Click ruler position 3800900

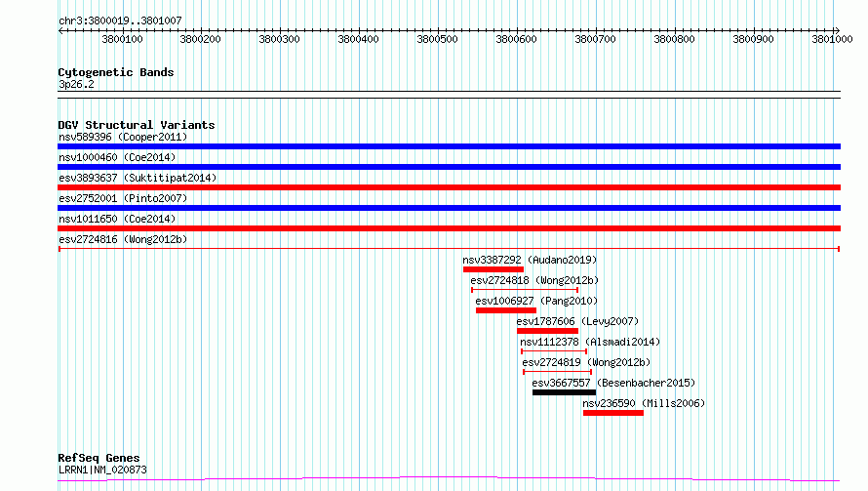tap(754, 39)
